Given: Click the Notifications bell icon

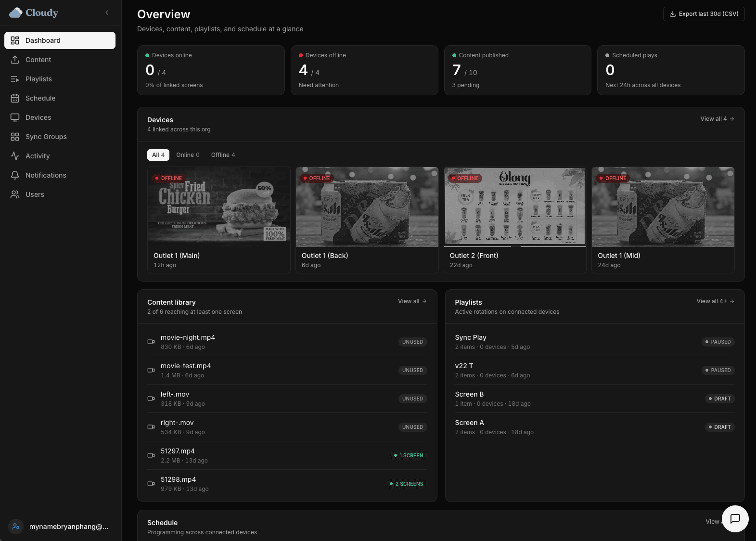Looking at the screenshot, I should [x=15, y=175].
